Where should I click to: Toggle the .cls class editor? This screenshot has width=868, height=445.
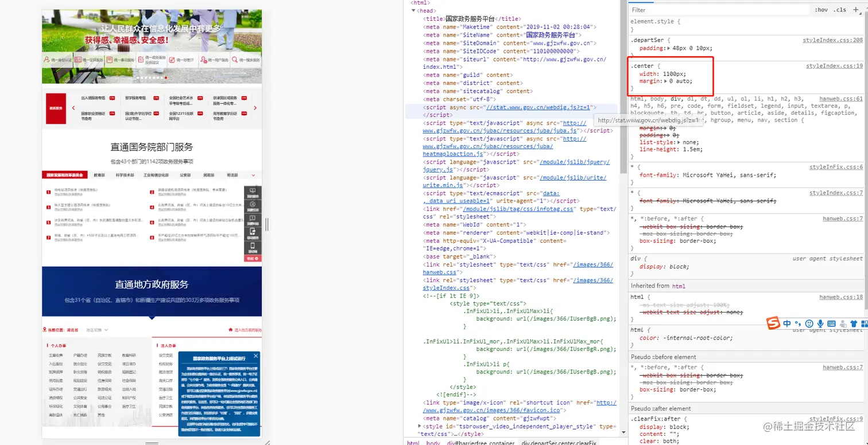pos(840,10)
